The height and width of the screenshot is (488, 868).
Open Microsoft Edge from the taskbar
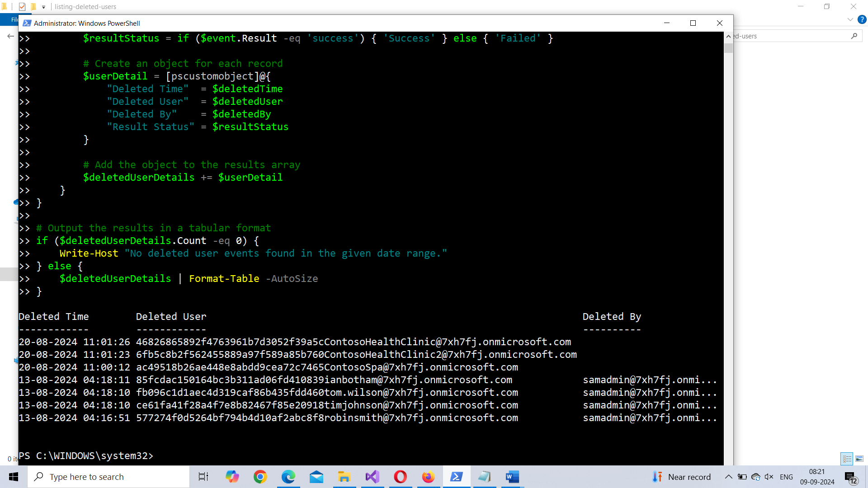(288, 477)
